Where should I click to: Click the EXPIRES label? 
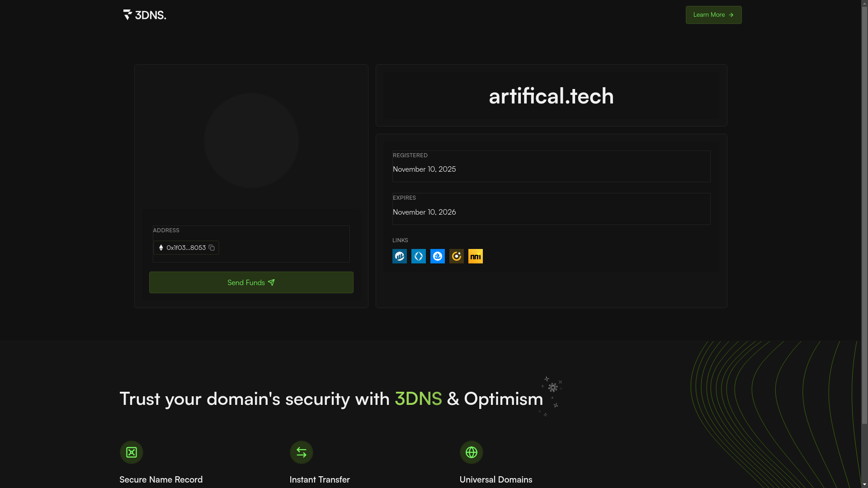click(404, 198)
